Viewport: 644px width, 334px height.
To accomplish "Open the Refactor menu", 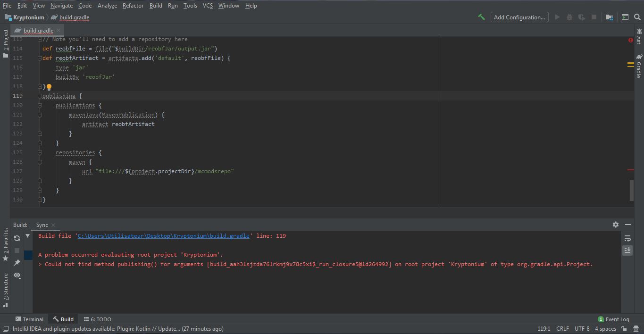I will [x=133, y=6].
